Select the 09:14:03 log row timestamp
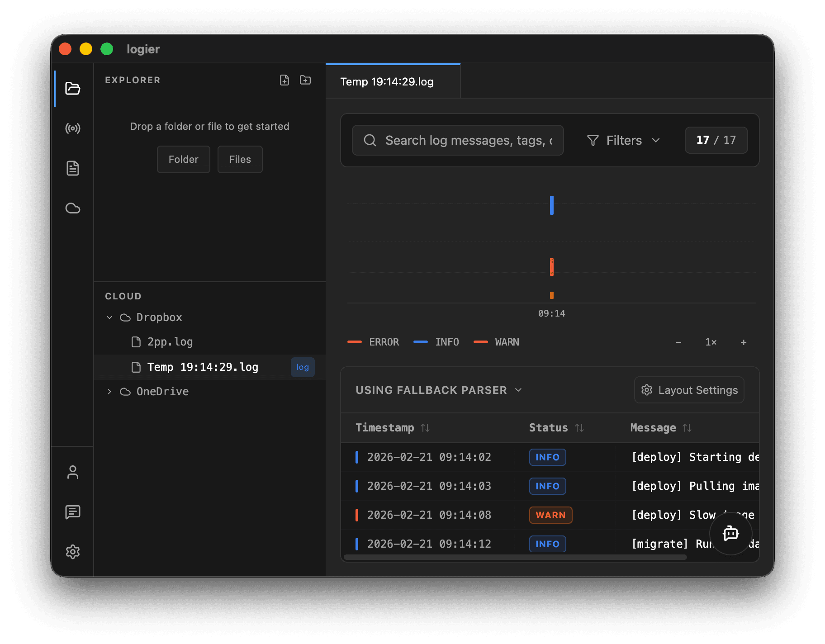The width and height of the screenshot is (825, 644). 429,486
